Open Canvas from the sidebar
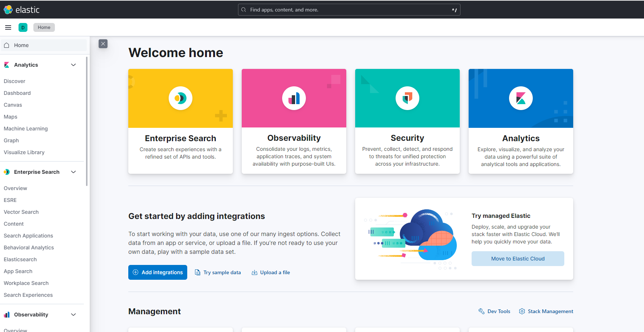The height and width of the screenshot is (332, 644). coord(13,105)
